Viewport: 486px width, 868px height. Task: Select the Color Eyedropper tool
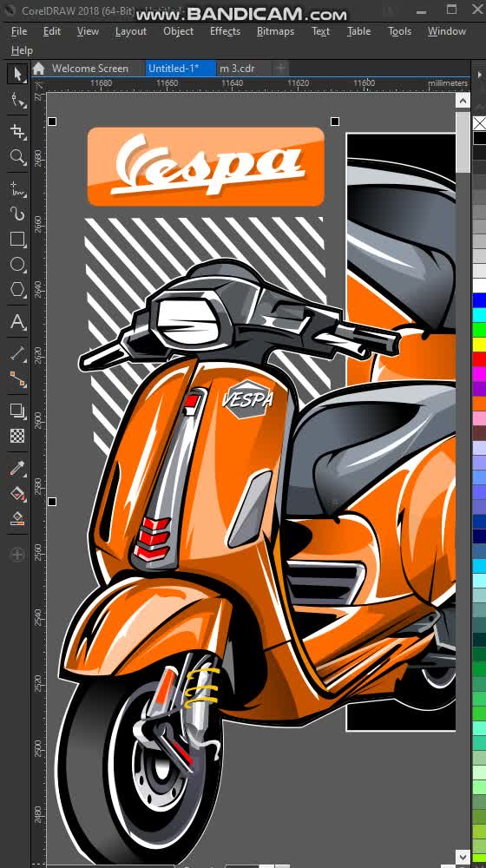pyautogui.click(x=17, y=469)
